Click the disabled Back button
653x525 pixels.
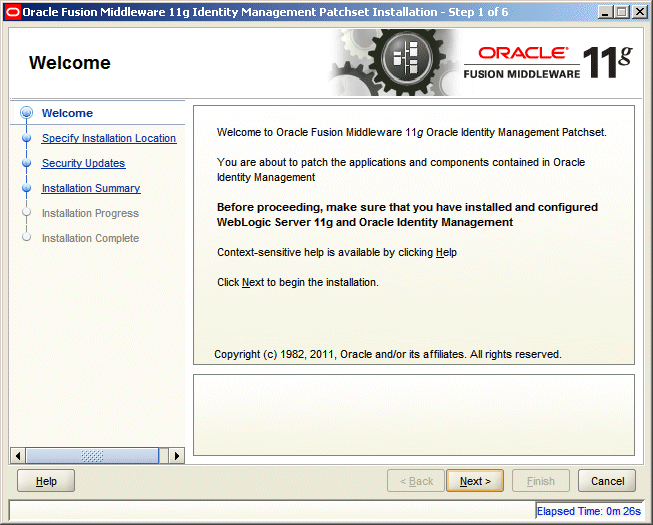pyautogui.click(x=416, y=481)
